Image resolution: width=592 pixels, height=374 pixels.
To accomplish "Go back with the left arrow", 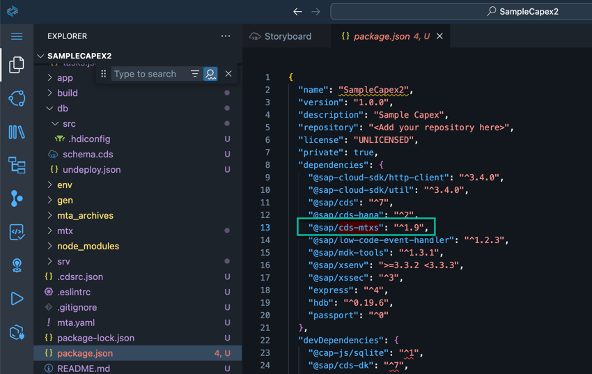I will (298, 12).
